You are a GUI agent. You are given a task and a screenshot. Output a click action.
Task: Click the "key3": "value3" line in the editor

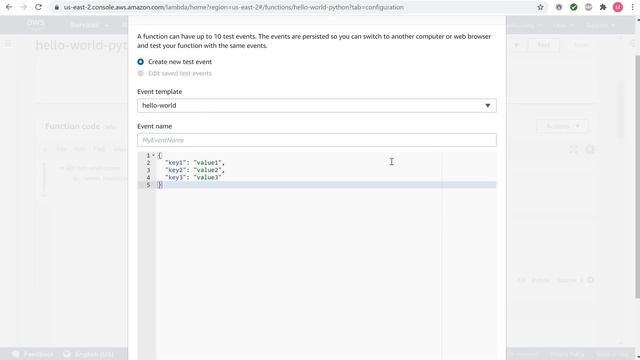193,177
